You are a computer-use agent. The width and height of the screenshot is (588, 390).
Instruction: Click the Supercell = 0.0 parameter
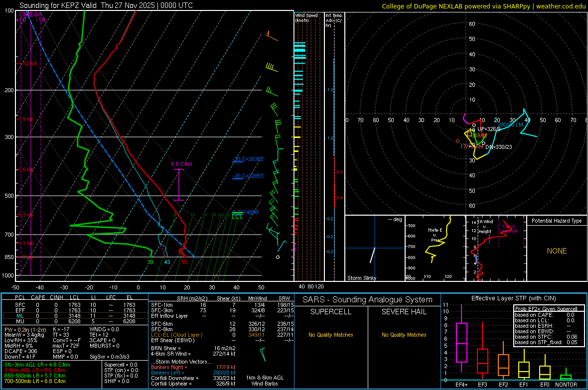(x=121, y=365)
